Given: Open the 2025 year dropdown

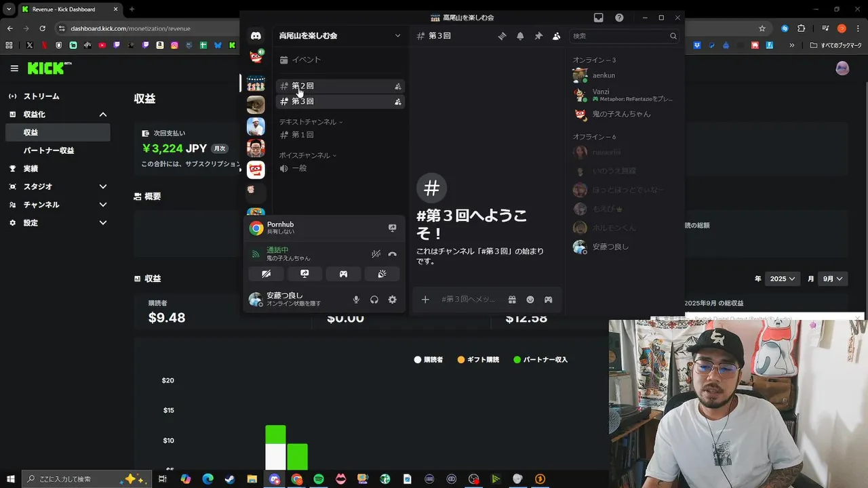Looking at the screenshot, I should 782,279.
